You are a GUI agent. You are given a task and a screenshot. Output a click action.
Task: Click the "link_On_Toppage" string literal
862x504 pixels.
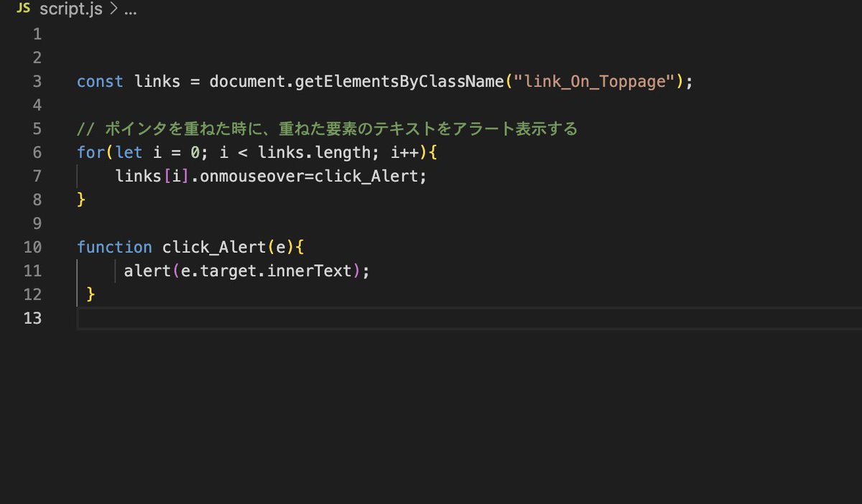595,82
